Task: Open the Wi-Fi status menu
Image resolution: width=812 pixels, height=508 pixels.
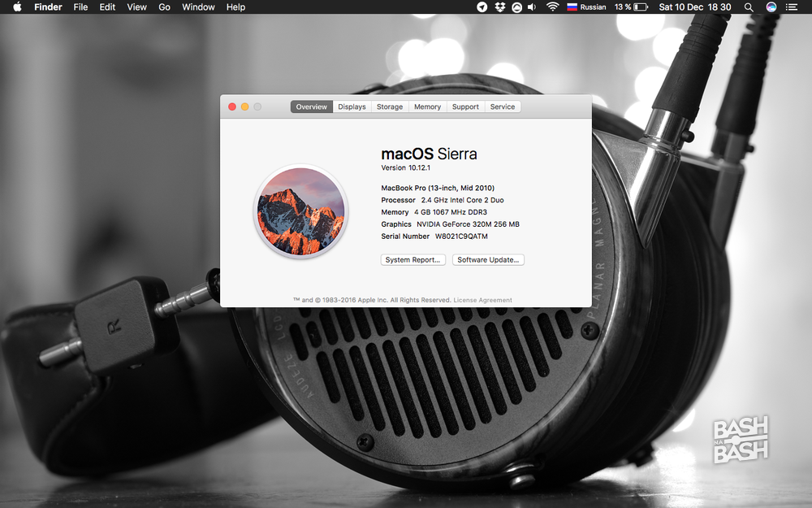Action: click(552, 7)
